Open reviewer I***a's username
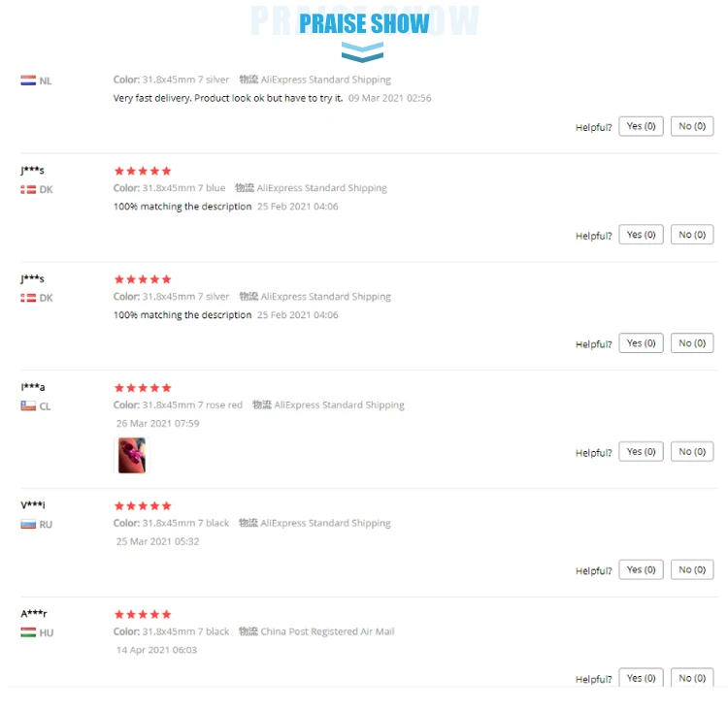The height and width of the screenshot is (711, 728). 33,387
